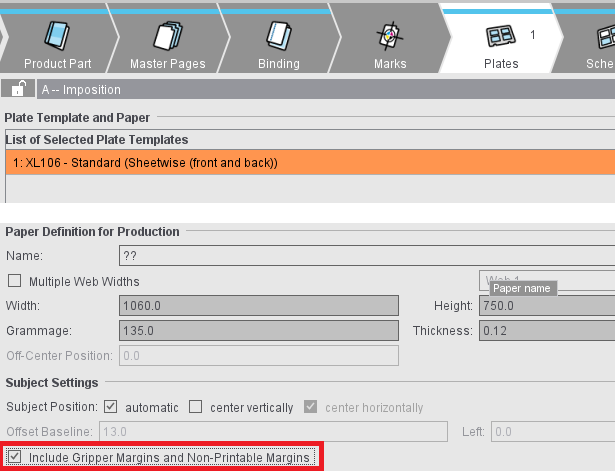Click the Offset Baseline field

[x=272, y=432]
